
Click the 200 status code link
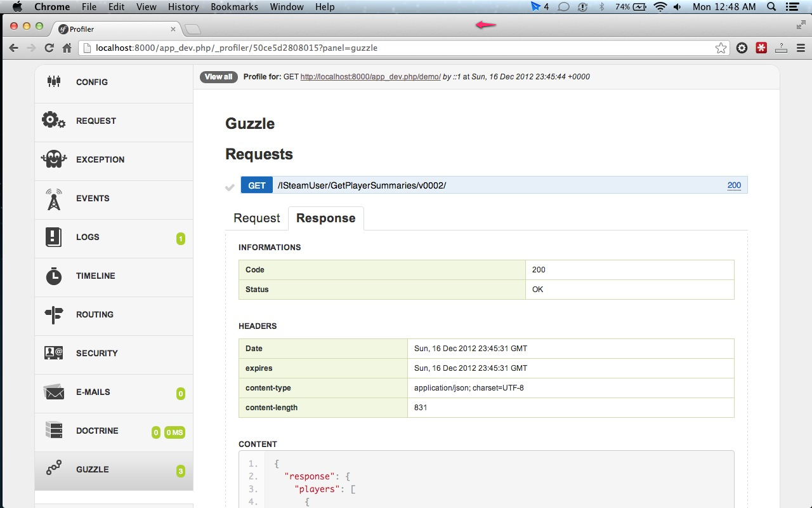pyautogui.click(x=734, y=185)
